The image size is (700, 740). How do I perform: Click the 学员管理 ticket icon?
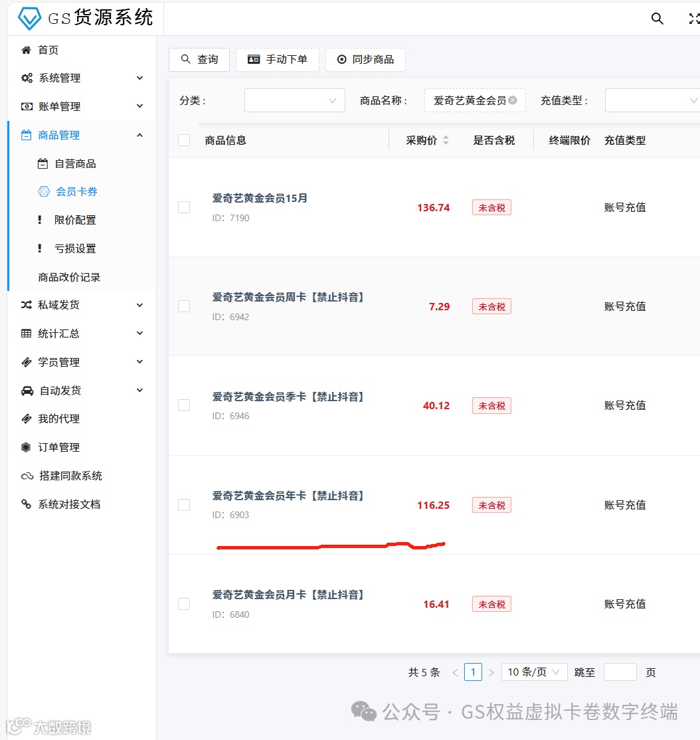pyautogui.click(x=27, y=362)
